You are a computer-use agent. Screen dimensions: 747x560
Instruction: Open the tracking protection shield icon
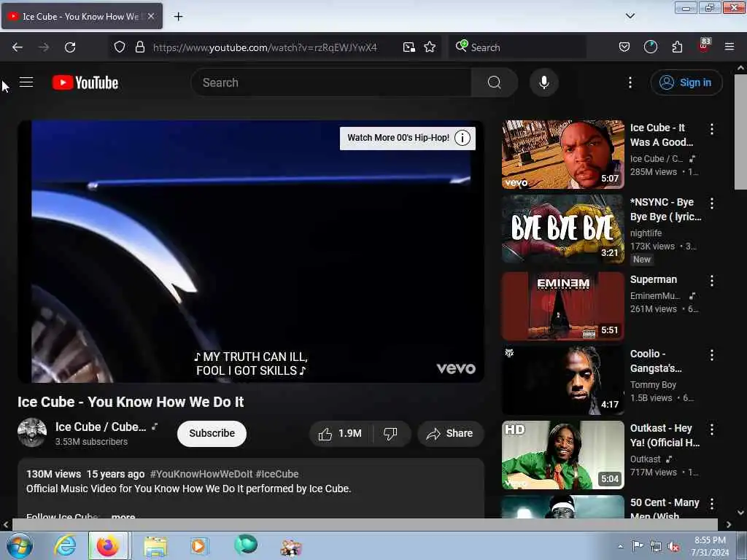tap(120, 47)
